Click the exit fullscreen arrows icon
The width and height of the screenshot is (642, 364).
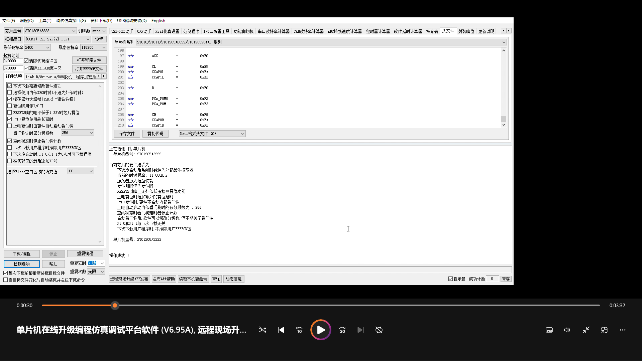pos(586,330)
